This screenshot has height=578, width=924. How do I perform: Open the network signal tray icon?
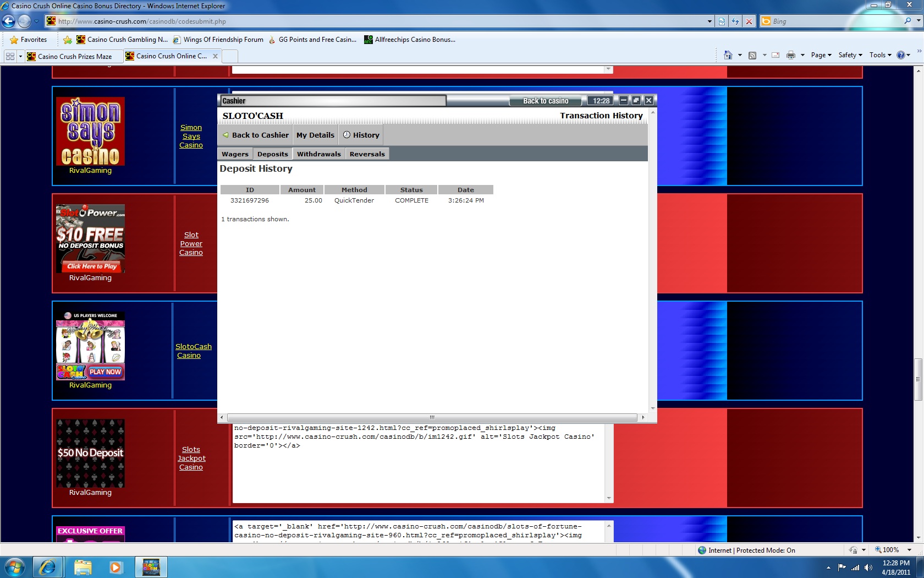[x=855, y=568]
